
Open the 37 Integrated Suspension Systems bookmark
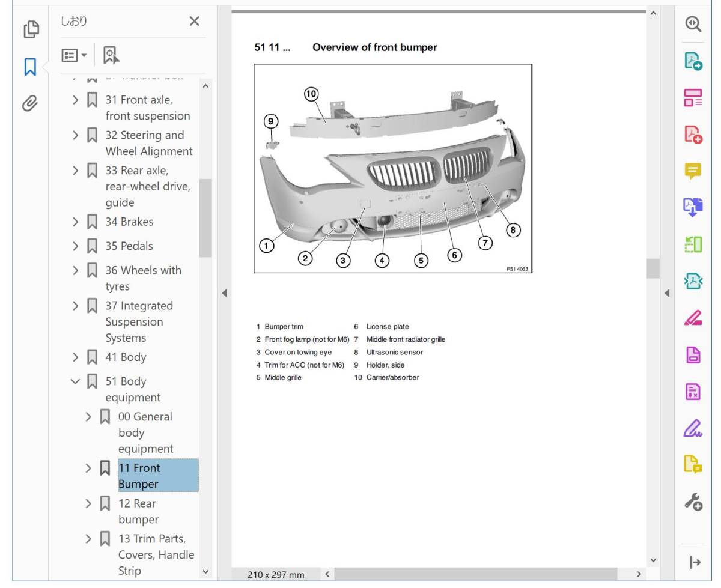point(139,321)
